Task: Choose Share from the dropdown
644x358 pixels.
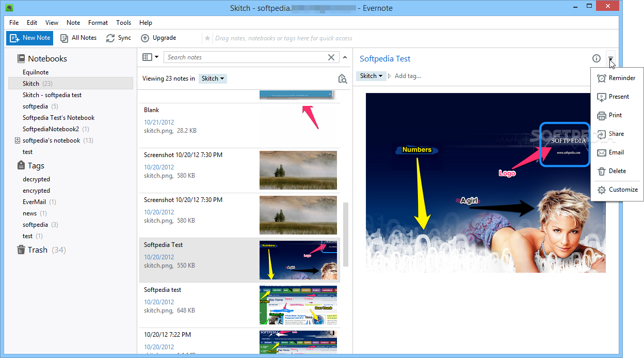Action: point(617,134)
